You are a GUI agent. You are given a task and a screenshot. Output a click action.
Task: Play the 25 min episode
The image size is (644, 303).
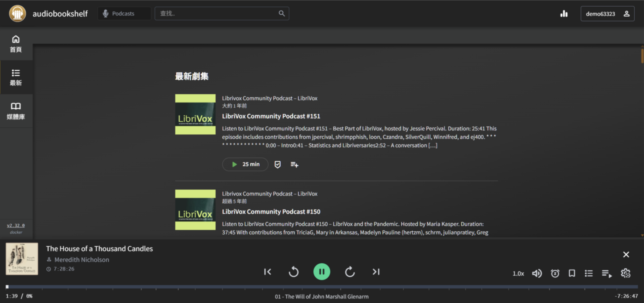click(x=245, y=164)
